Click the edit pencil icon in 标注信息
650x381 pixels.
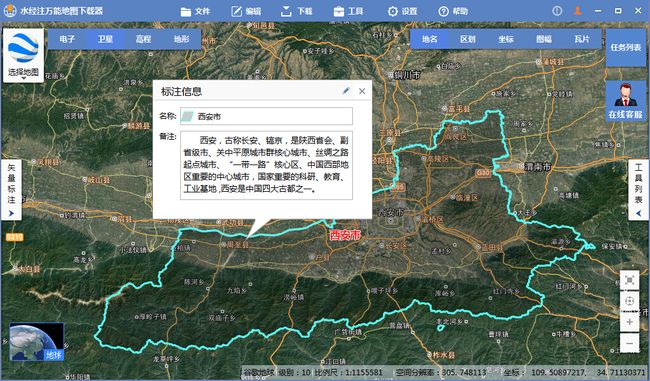pyautogui.click(x=346, y=91)
